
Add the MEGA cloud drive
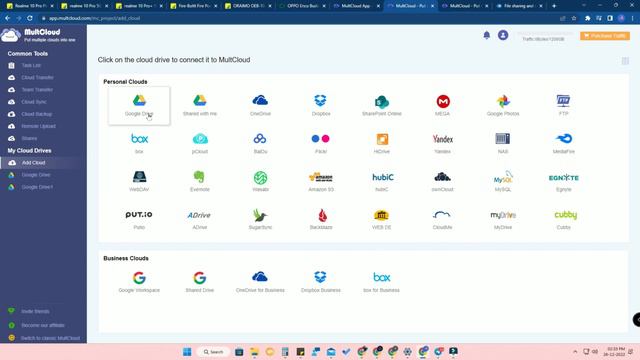[x=442, y=105]
